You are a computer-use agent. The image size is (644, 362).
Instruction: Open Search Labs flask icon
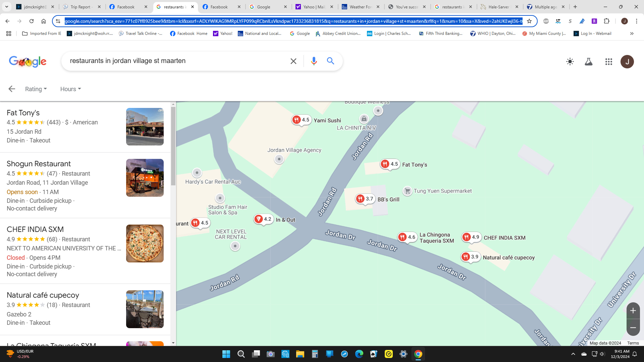[589, 62]
